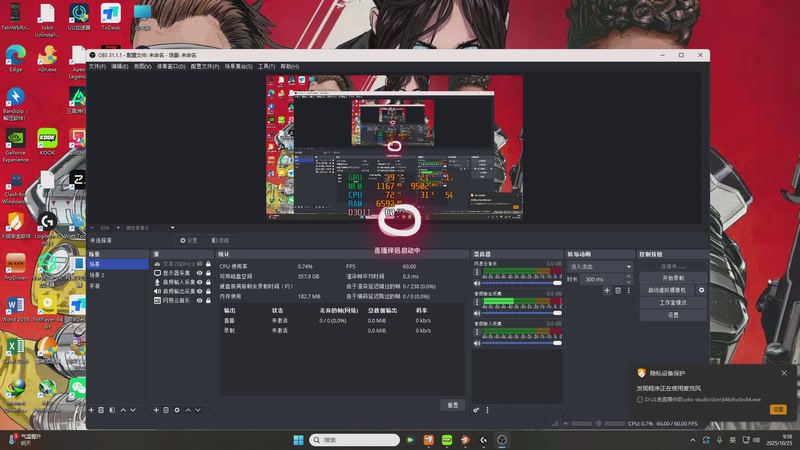
Task: Adjust the 网易云音乐 volume slider
Action: 521,283
